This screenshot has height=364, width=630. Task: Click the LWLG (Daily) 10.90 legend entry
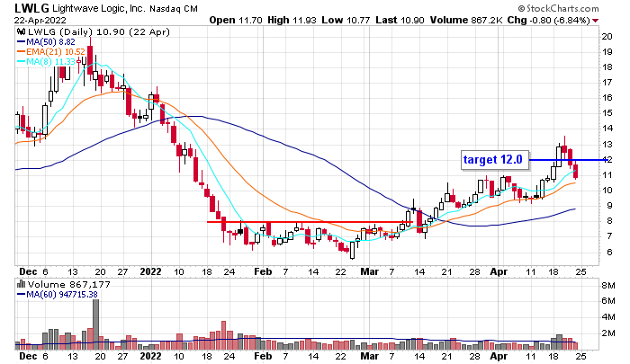(x=98, y=31)
